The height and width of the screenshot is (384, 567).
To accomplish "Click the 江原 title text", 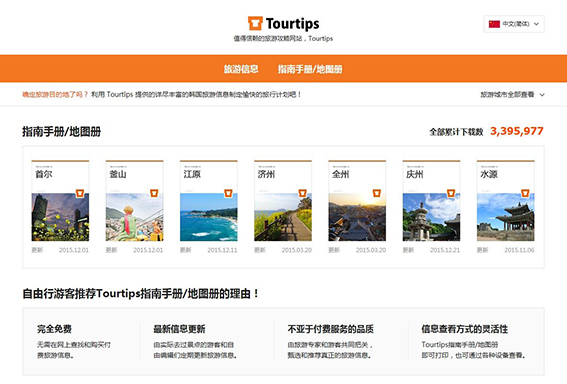I will [x=192, y=174].
